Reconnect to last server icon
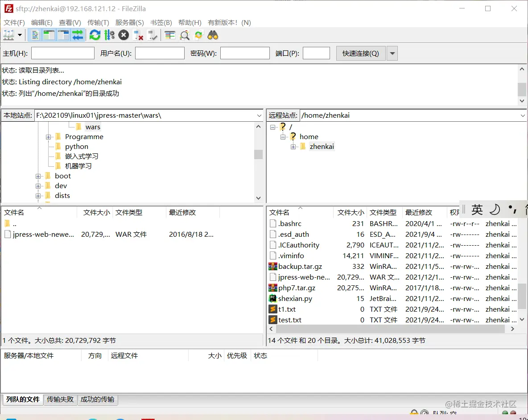This screenshot has width=528, height=420. (x=153, y=35)
